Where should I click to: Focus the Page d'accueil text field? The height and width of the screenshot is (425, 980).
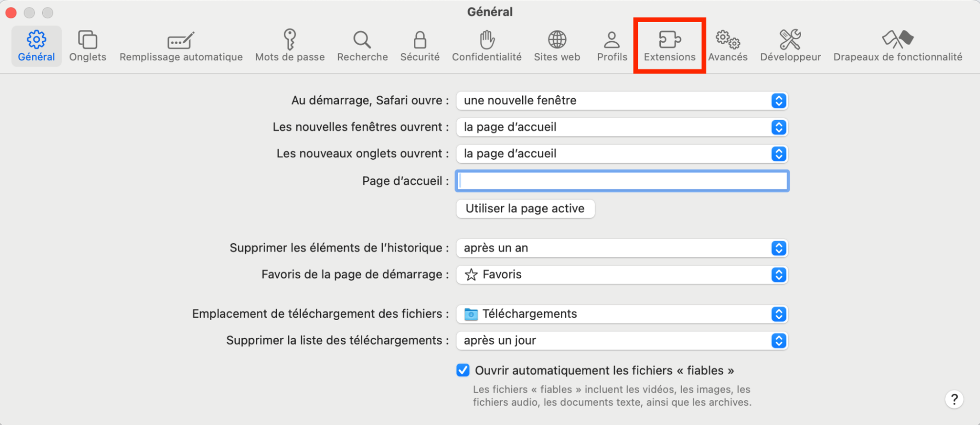click(622, 181)
